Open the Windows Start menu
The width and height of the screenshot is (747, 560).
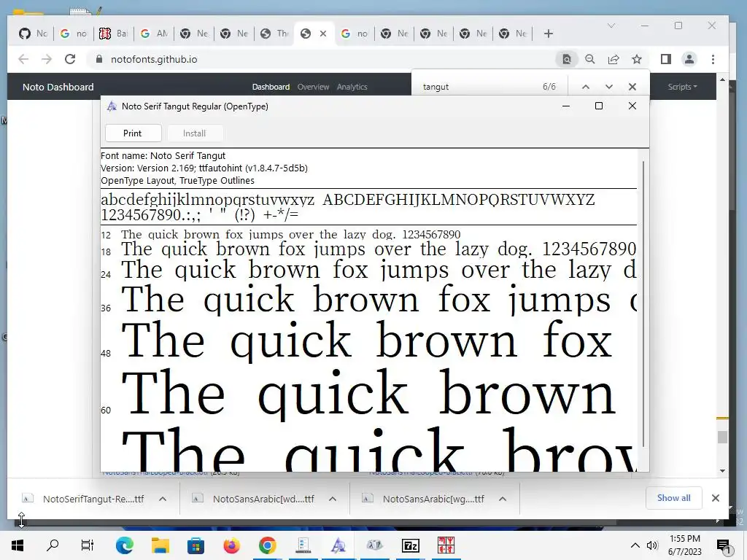pyautogui.click(x=18, y=545)
